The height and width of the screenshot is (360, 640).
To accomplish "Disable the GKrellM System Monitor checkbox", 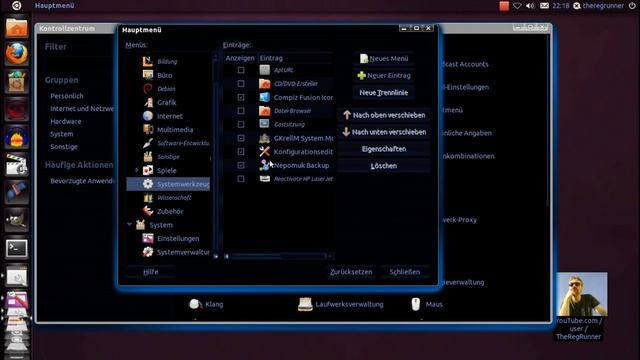I will tap(241, 138).
